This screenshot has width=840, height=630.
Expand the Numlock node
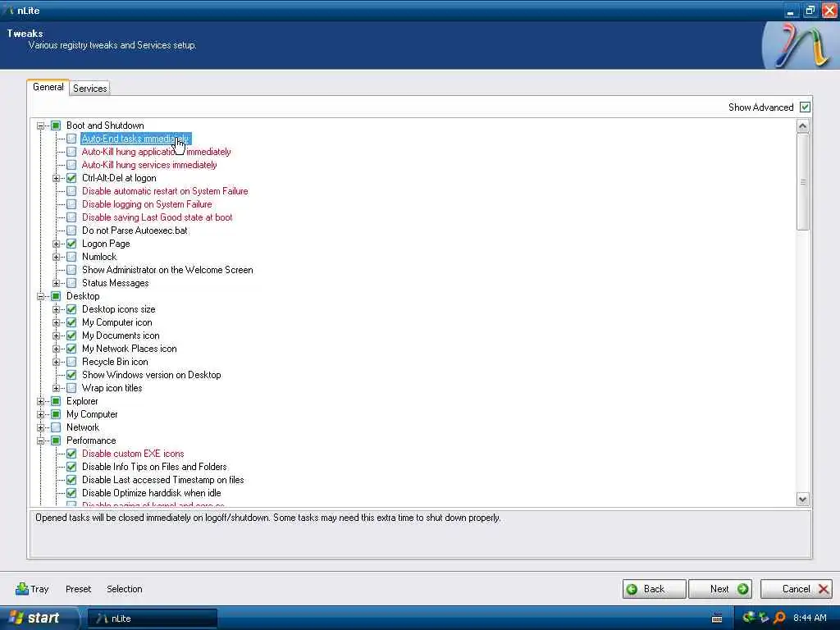pyautogui.click(x=57, y=257)
